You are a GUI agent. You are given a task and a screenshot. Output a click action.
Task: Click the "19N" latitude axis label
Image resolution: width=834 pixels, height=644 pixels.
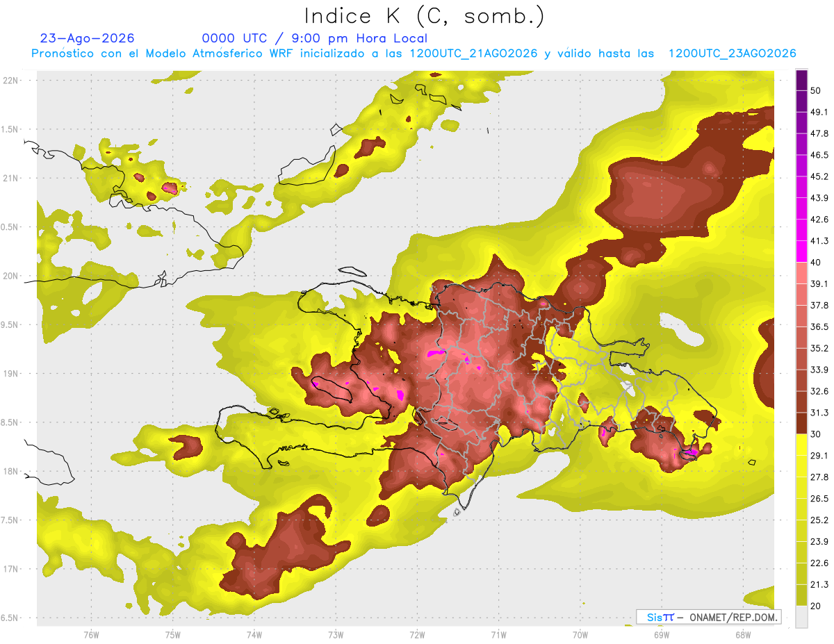(10, 373)
